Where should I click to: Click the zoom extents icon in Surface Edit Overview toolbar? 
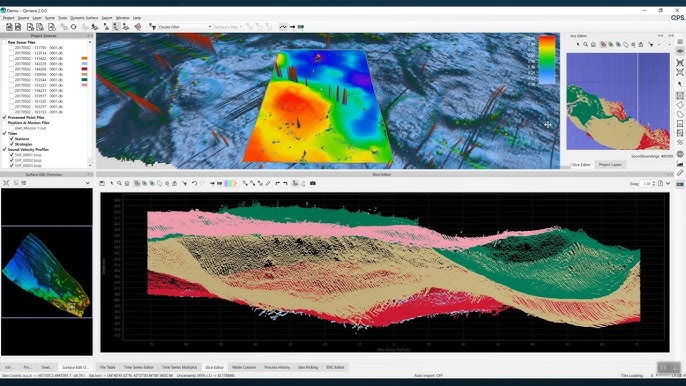[6, 183]
